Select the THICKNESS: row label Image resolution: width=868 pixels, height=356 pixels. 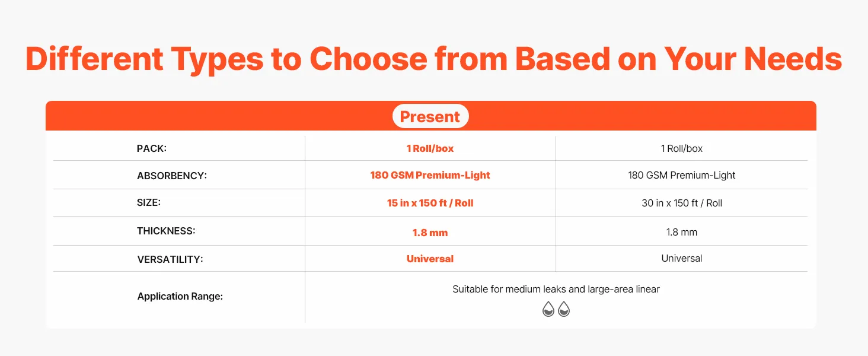point(166,231)
